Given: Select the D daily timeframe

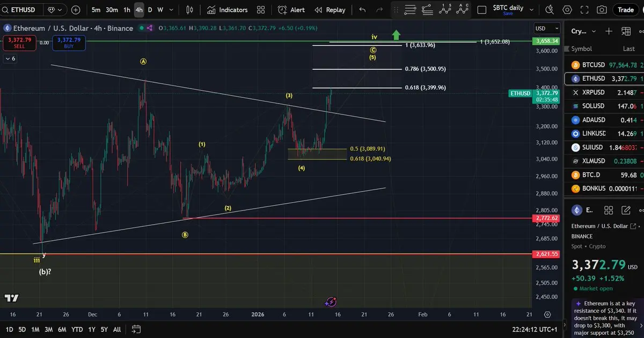Looking at the screenshot, I should pos(150,10).
